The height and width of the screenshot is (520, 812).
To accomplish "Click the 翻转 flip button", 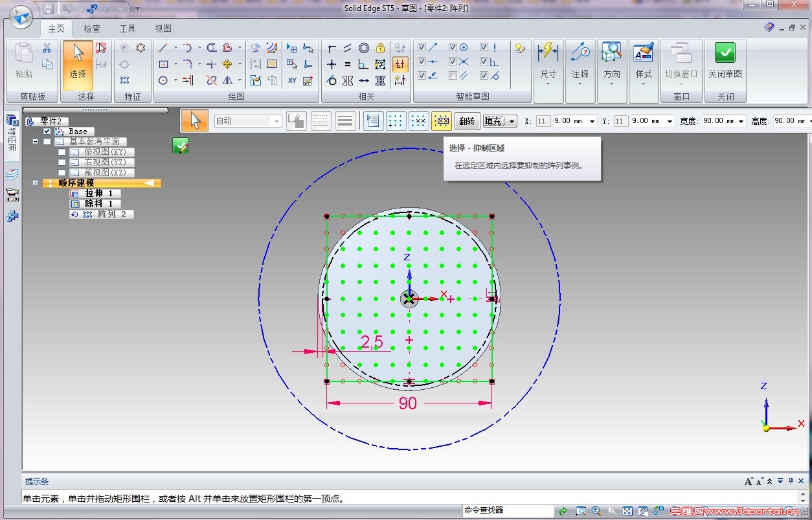I will coord(467,121).
